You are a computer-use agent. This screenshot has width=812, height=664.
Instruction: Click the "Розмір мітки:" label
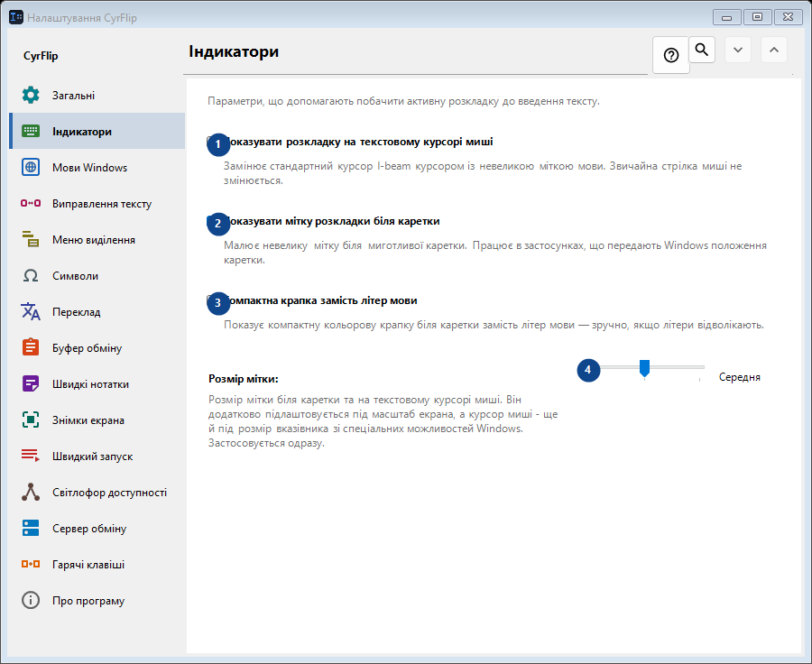[244, 379]
